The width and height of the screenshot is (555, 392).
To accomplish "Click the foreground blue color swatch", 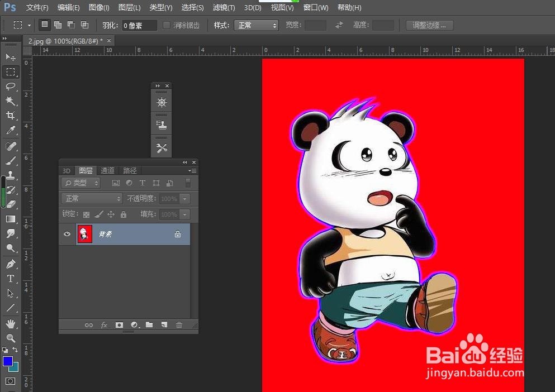I will 7,361.
